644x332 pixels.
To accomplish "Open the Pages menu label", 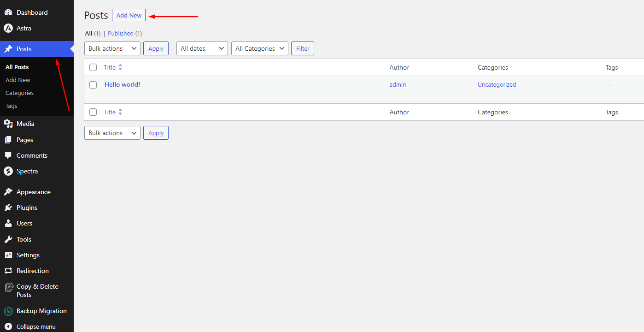I will click(25, 140).
